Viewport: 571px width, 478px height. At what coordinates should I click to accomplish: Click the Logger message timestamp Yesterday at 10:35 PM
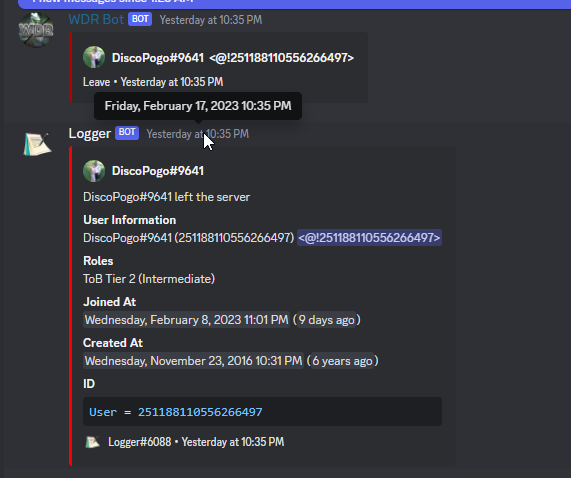click(x=198, y=134)
